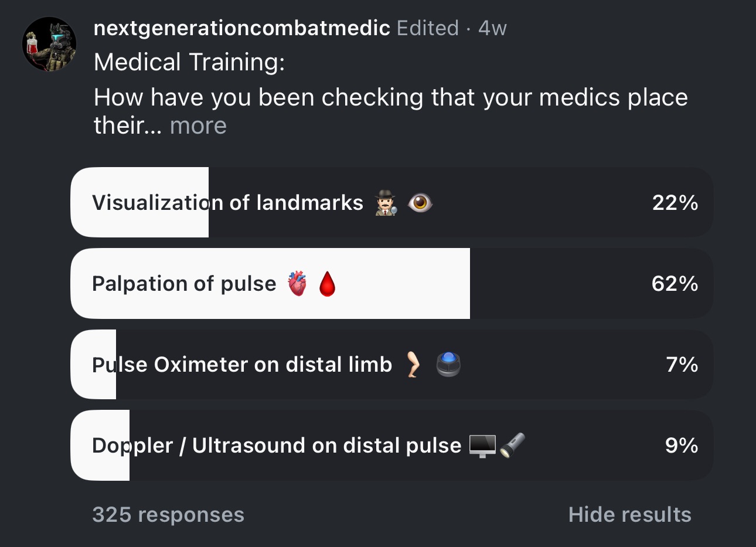The image size is (756, 547).
Task: Click the leg emoji icon
Action: click(x=413, y=365)
